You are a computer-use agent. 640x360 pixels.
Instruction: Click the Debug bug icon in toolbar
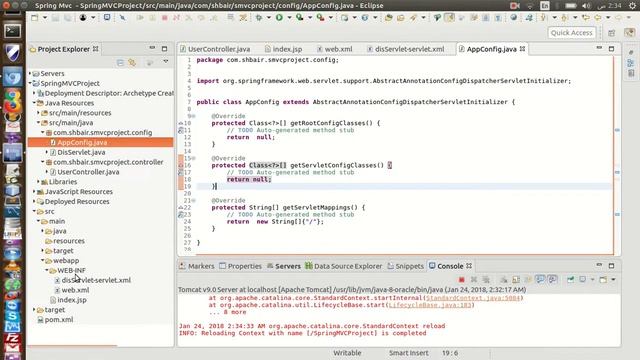click(259, 18)
